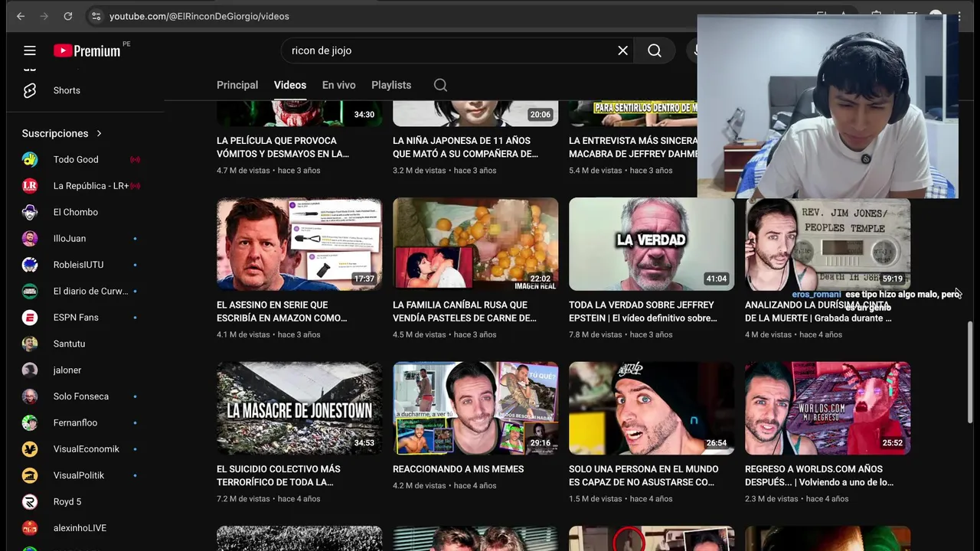The height and width of the screenshot is (551, 980).
Task: Open title EL SUICIDIO COLECTIVO MÁS TERRORÍFICO
Action: [x=279, y=475]
